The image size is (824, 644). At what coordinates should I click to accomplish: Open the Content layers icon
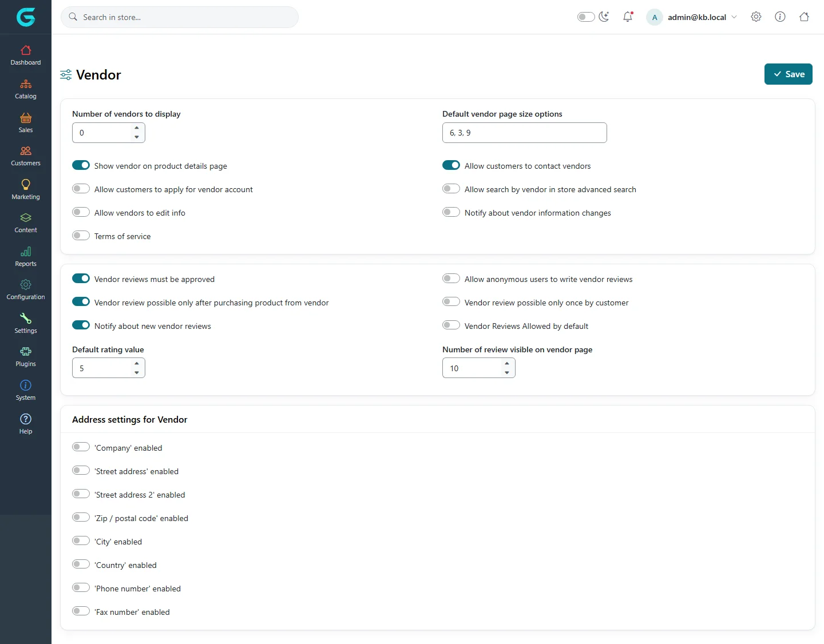[26, 218]
